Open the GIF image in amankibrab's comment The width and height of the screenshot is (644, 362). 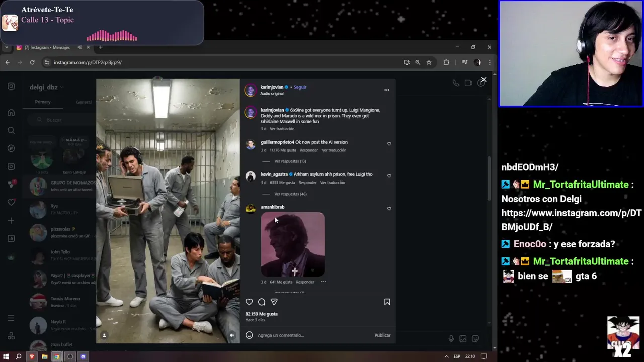point(292,244)
